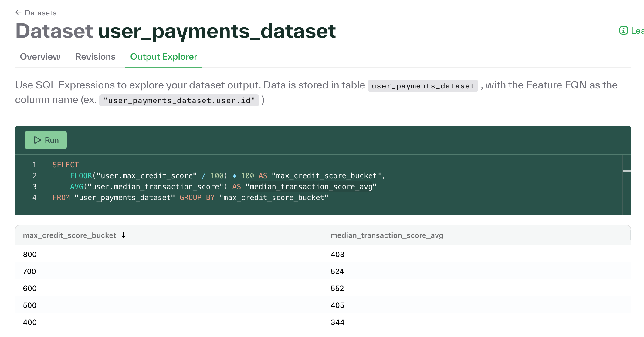Place cursor in the GROUP BY clause on line 4
Image resolution: width=644 pixels, height=337 pixels.
click(x=197, y=197)
